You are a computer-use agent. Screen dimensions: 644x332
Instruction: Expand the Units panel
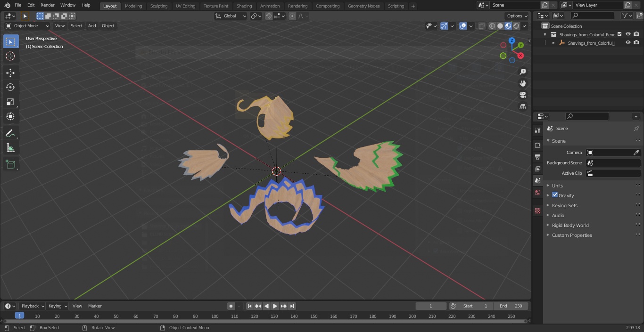(x=557, y=186)
